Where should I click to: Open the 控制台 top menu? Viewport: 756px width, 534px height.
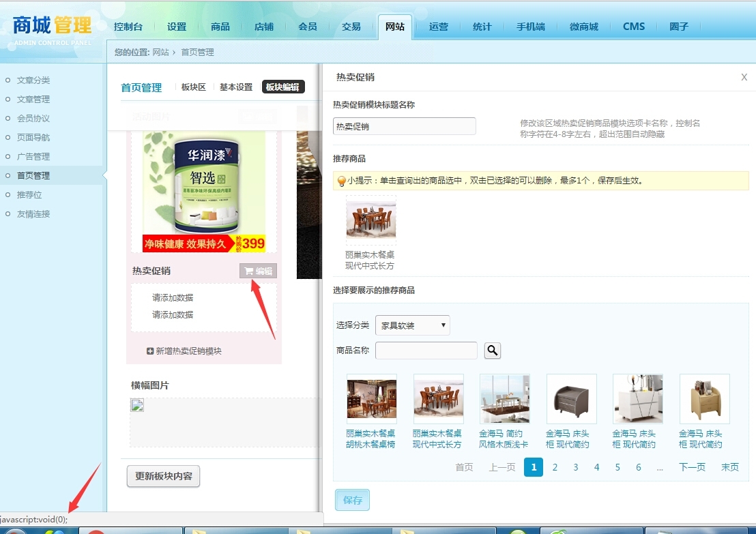128,27
